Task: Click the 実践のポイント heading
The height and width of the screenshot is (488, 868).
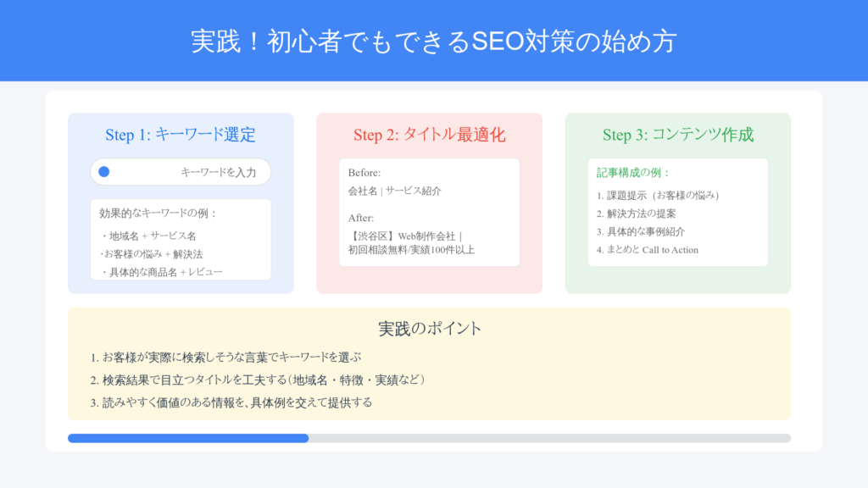Action: pyautogui.click(x=430, y=329)
